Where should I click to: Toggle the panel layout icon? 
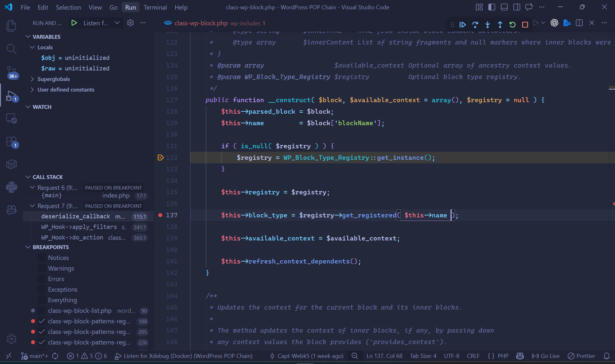point(504,7)
